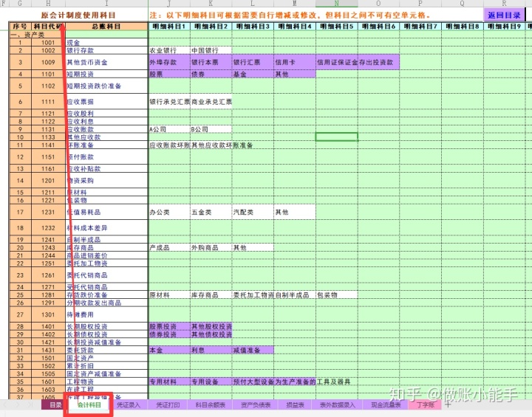Select the 明细科目1 header cell

[169, 27]
